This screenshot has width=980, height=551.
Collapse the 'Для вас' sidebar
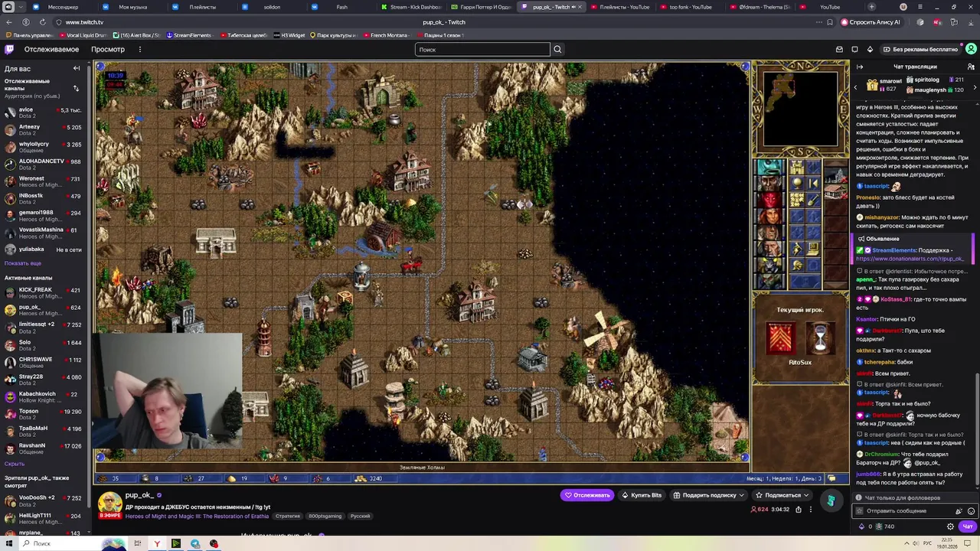pyautogui.click(x=77, y=68)
